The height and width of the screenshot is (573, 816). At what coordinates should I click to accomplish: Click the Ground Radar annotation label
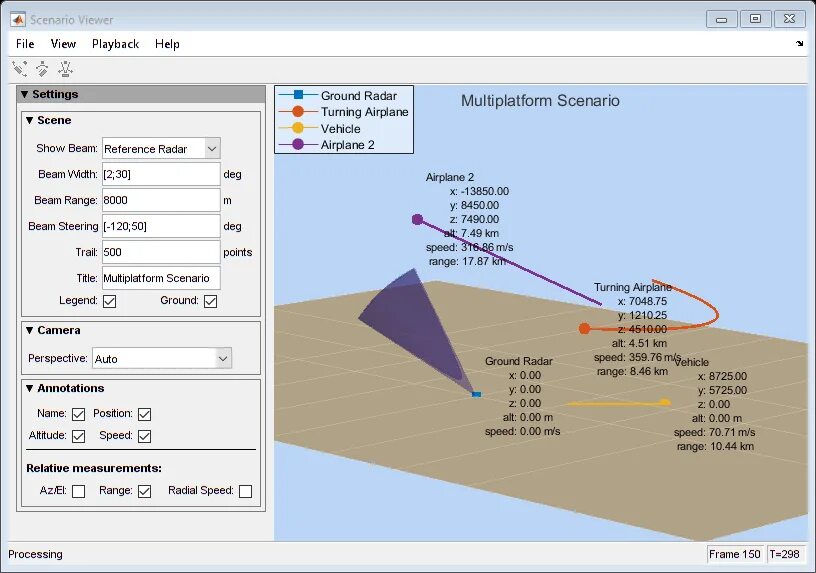tap(518, 361)
